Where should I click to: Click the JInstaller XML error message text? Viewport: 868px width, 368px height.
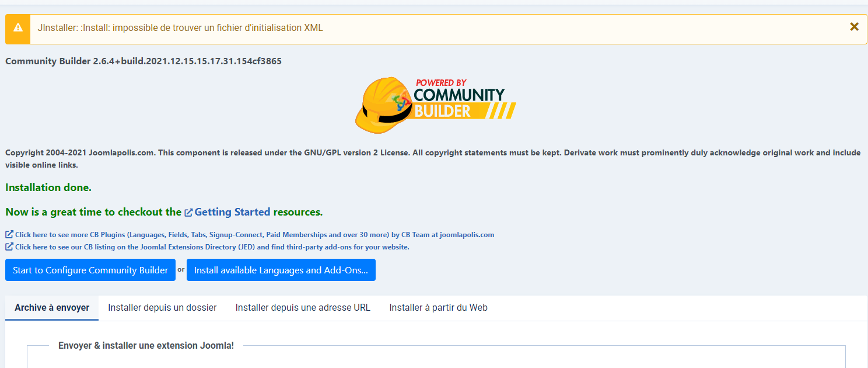180,28
